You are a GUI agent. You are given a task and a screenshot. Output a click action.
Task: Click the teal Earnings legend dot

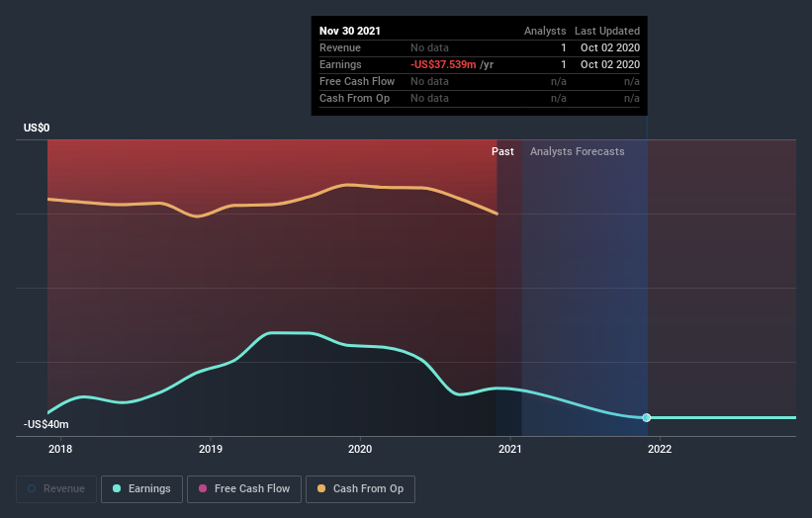[x=117, y=488]
